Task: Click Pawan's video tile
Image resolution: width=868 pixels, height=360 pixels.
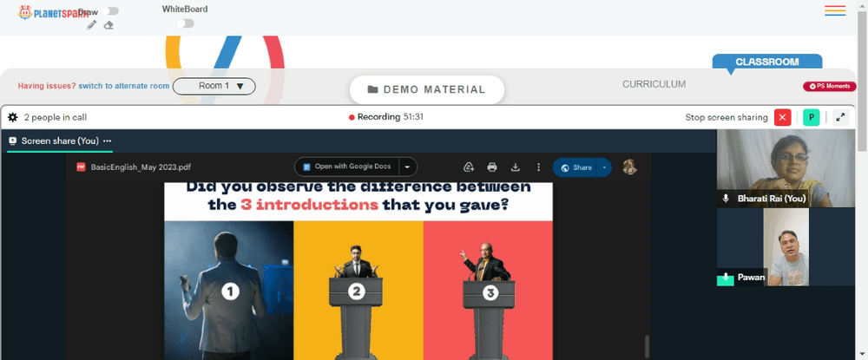Action: tap(786, 247)
